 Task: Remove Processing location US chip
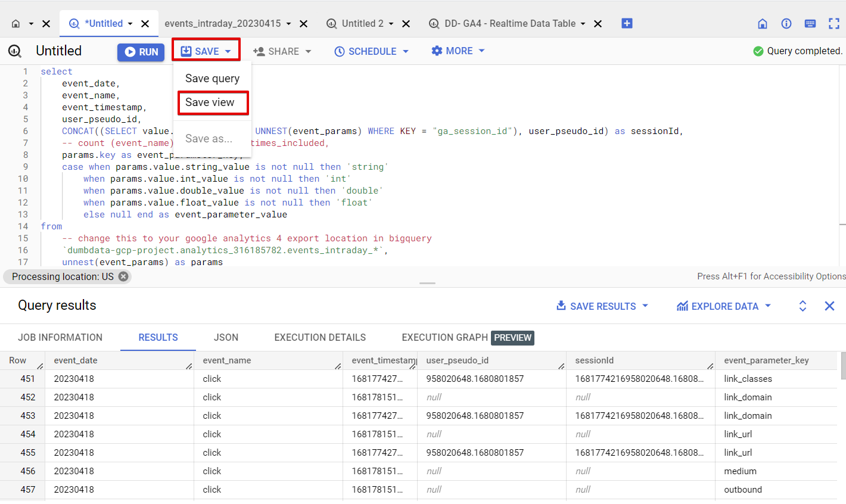click(x=123, y=276)
